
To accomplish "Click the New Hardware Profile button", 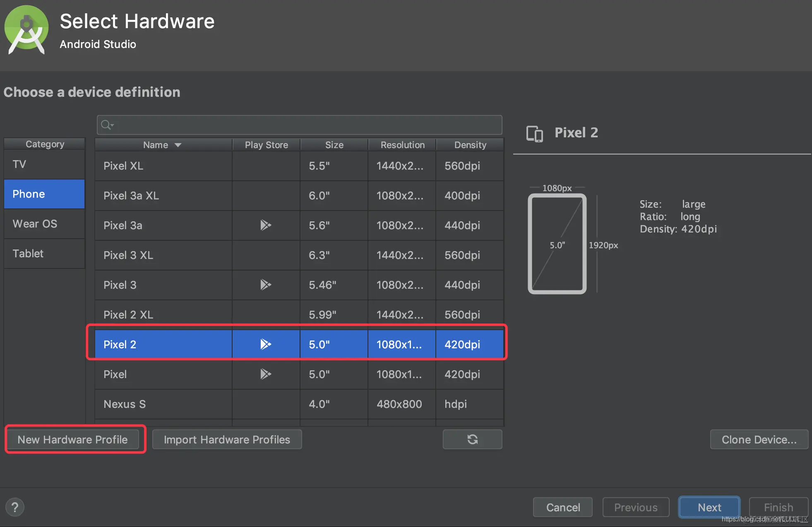I will (72, 439).
